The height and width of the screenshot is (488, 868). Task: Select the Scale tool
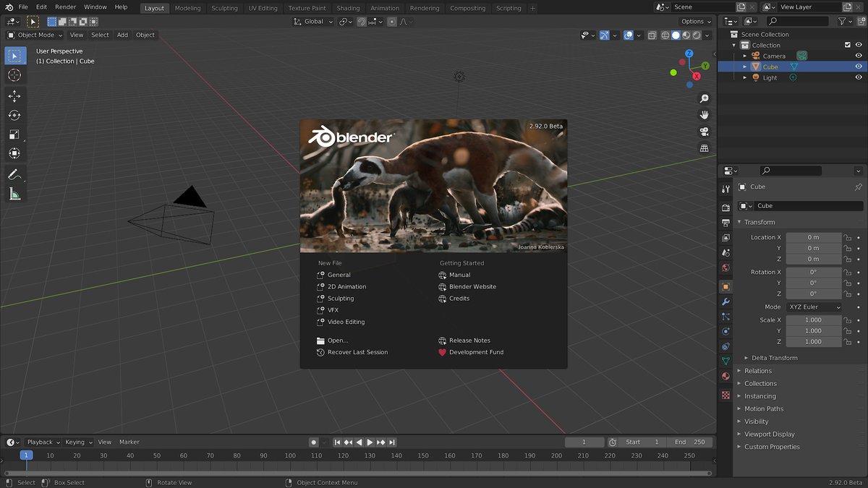coord(14,134)
